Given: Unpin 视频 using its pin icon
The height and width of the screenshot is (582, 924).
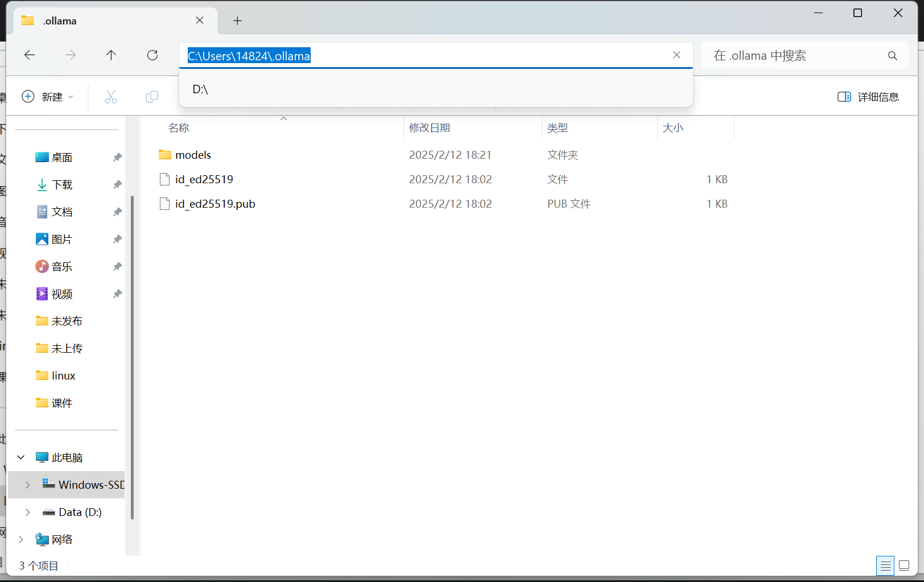Looking at the screenshot, I should pos(117,294).
